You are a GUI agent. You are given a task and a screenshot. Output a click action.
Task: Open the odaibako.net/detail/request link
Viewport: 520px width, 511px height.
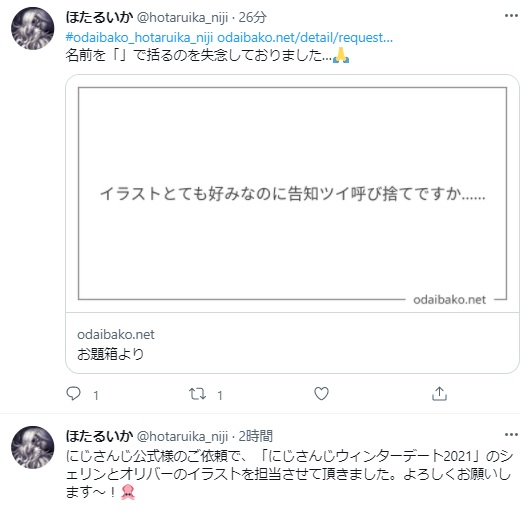tap(305, 37)
